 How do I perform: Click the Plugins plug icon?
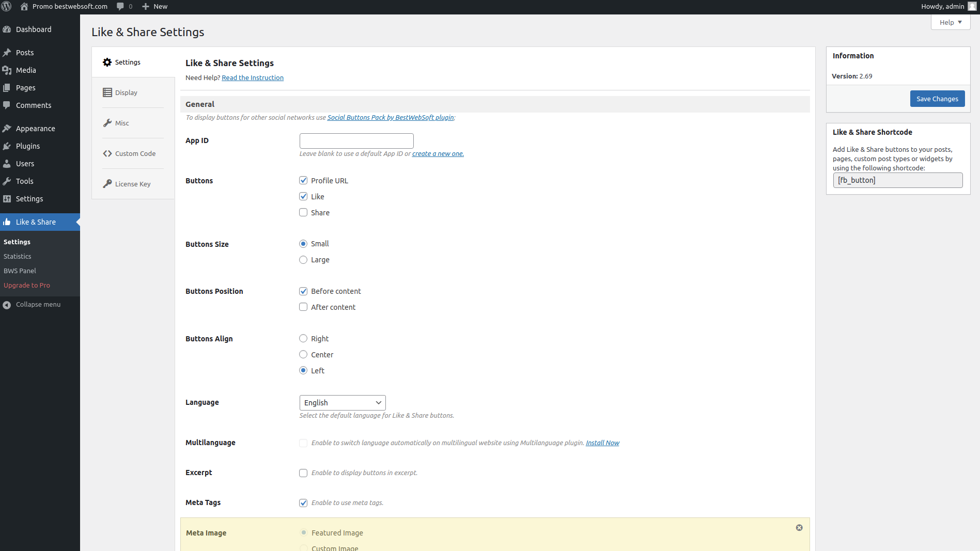point(7,146)
